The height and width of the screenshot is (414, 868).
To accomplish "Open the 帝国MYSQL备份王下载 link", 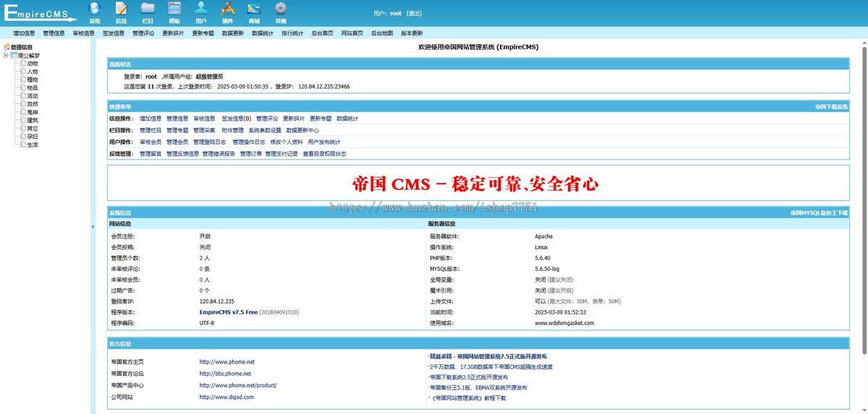I will point(819,213).
